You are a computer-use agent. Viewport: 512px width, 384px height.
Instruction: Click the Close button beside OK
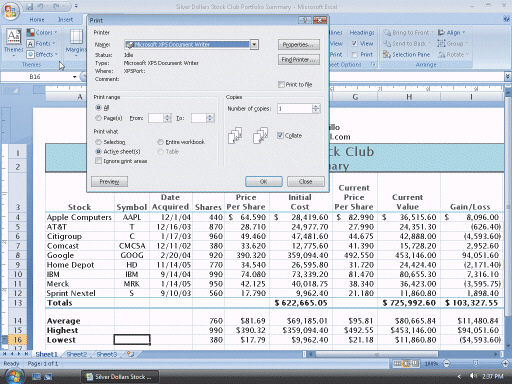[306, 181]
